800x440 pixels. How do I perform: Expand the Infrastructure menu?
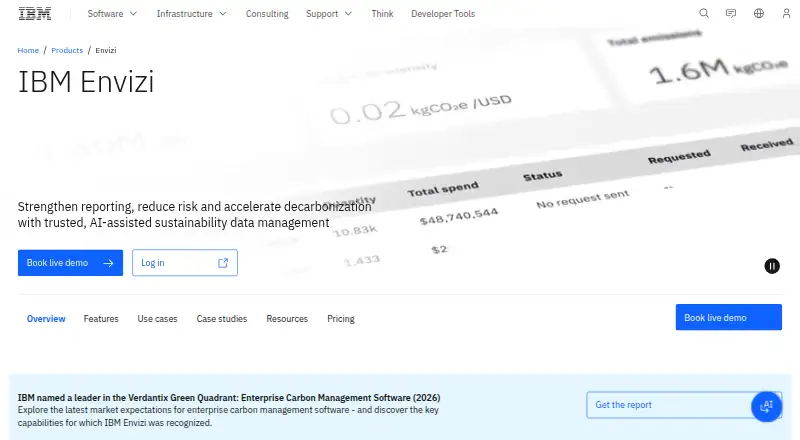191,14
